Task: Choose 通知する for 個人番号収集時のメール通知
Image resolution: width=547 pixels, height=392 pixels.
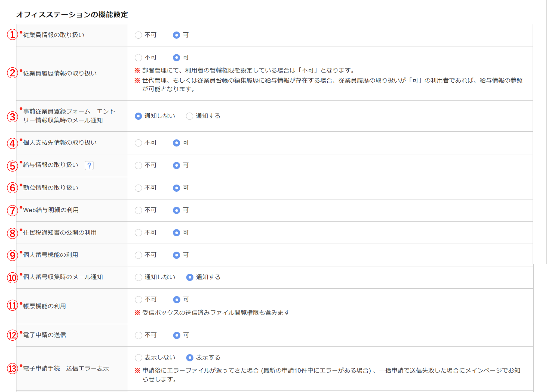Action: pyautogui.click(x=189, y=277)
